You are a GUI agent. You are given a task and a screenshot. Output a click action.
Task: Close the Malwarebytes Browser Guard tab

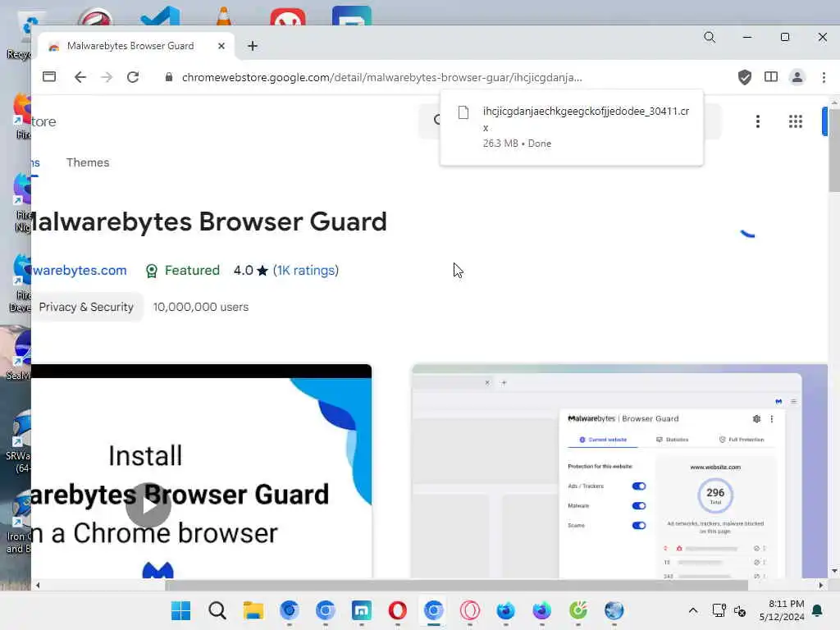coord(221,46)
